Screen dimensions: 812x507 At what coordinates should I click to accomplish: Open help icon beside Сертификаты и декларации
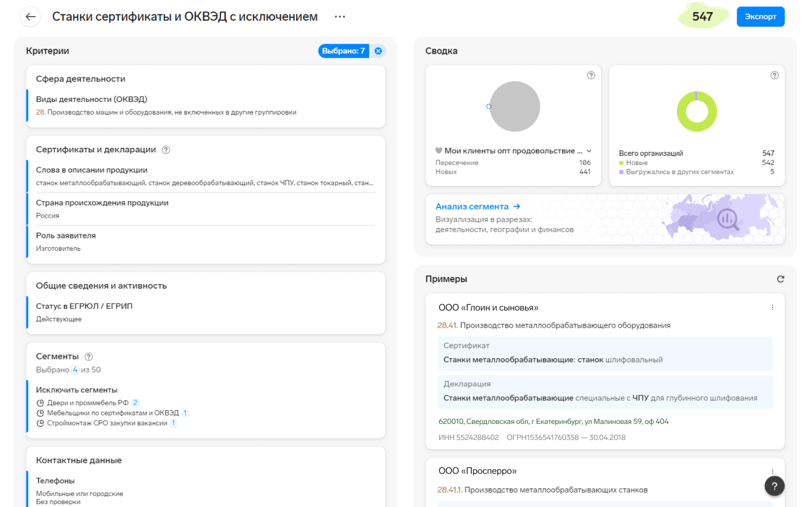(x=166, y=150)
